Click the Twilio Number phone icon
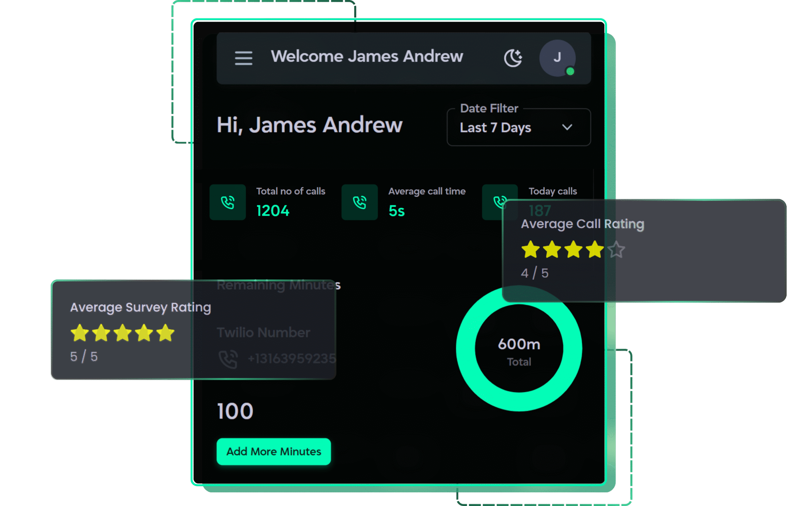 coord(228,359)
